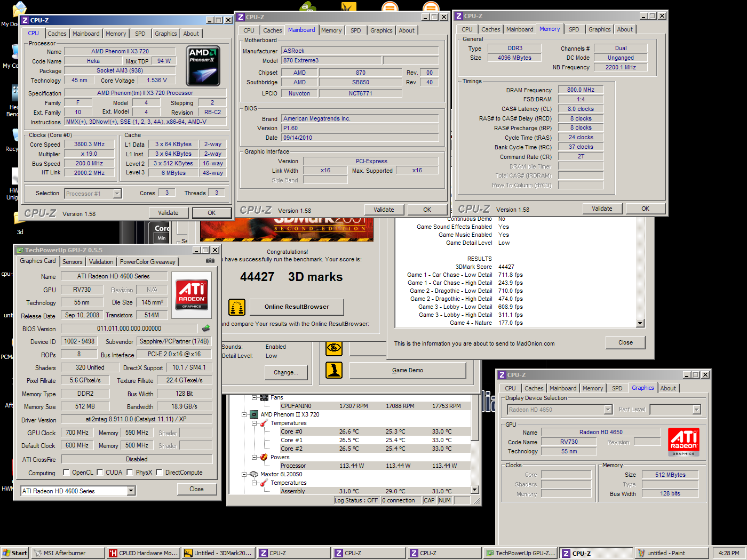Click the Game Demo button
This screenshot has width=747, height=560.
pos(408,370)
